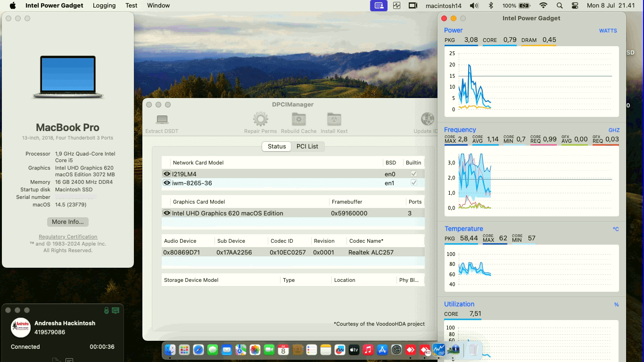Open the Regulatory Certification link
This screenshot has width=644, height=362.
tap(67, 237)
